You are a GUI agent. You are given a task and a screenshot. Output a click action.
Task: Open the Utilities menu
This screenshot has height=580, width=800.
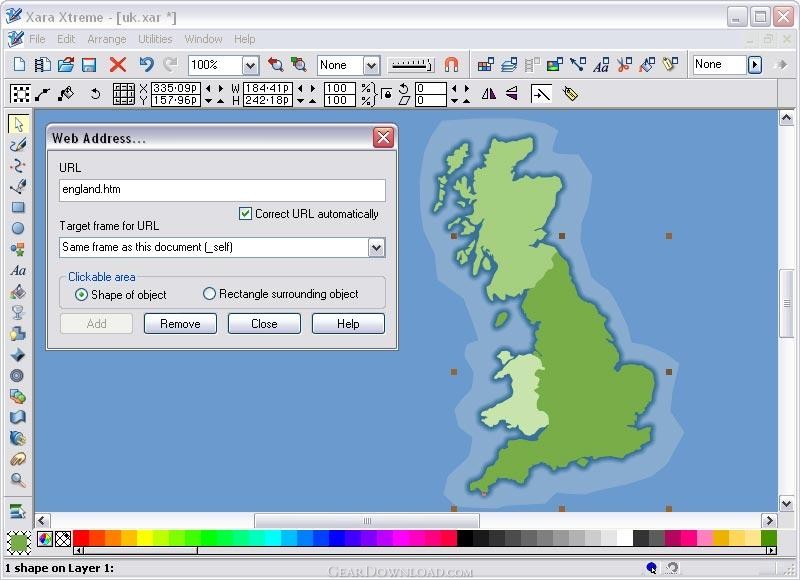(x=155, y=39)
